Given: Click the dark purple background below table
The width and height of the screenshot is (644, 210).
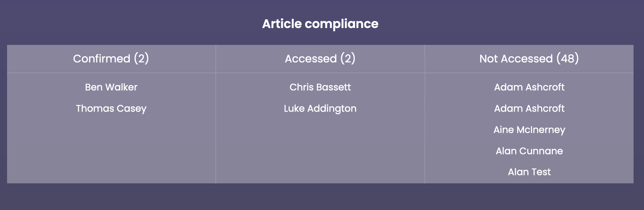Looking at the screenshot, I should [x=320, y=197].
